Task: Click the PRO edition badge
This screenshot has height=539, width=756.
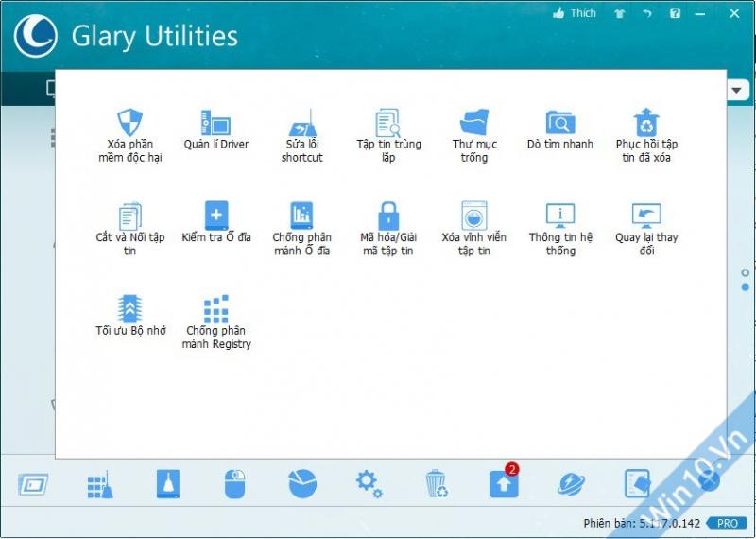Action: (727, 523)
